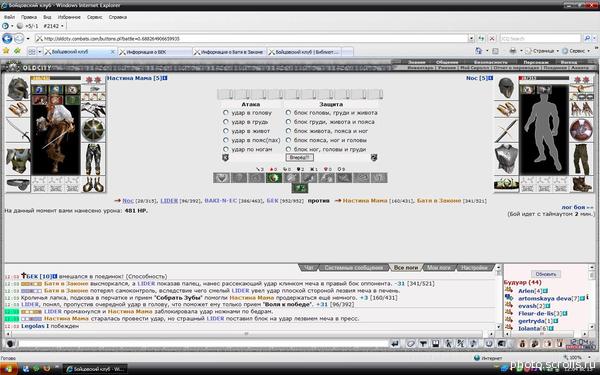This screenshot has width=600, height=375.
Task: Click the Вперёд!!! button
Action: coord(299,157)
